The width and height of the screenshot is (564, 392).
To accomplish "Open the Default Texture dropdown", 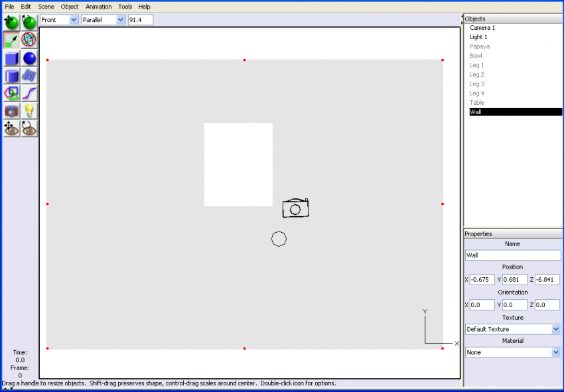I will (556, 329).
